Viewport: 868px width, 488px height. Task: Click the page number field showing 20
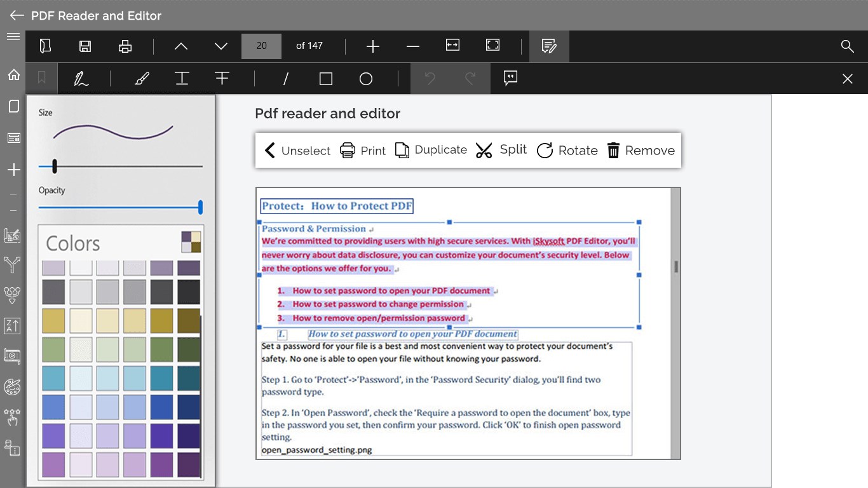(x=261, y=46)
